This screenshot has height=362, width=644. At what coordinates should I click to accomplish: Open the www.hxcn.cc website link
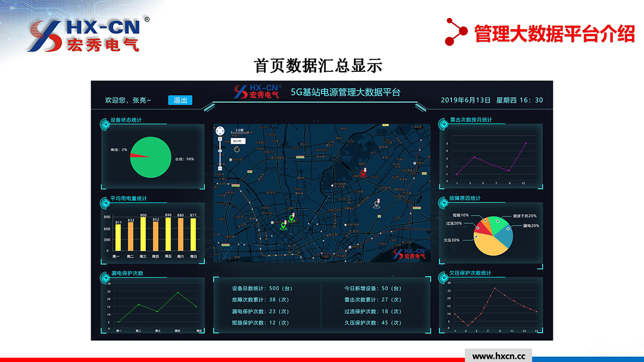pyautogui.click(x=497, y=356)
